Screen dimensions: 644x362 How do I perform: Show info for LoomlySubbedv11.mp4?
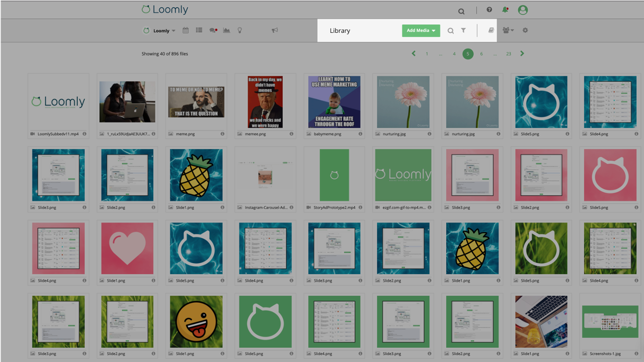pos(84,134)
